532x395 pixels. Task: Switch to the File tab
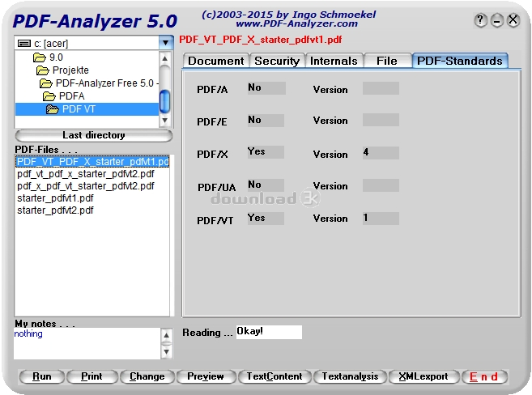tap(387, 61)
